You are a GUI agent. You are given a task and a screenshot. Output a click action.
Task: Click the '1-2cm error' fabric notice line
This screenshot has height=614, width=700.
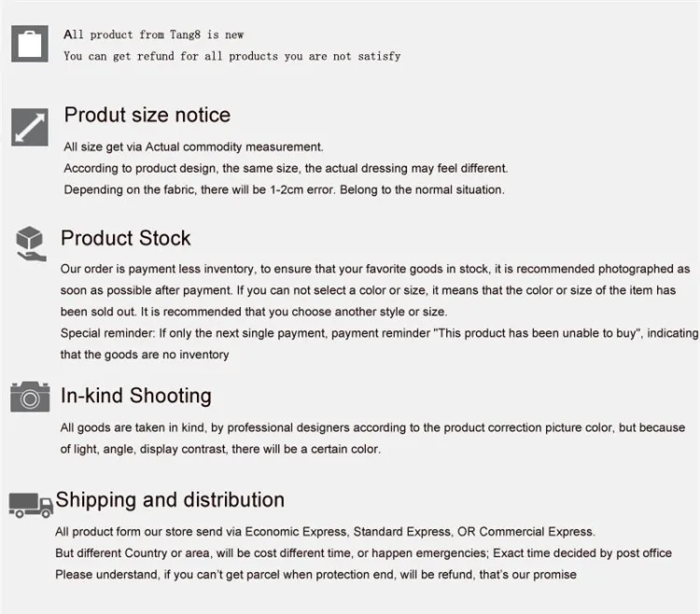(x=284, y=189)
